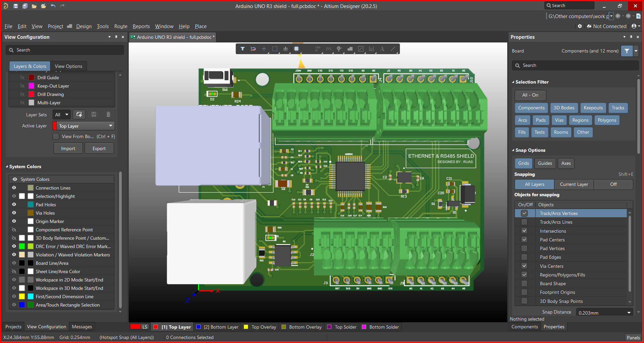Screen dimensions: 644x343
Task: Click the All - On filter button
Action: 530,95
